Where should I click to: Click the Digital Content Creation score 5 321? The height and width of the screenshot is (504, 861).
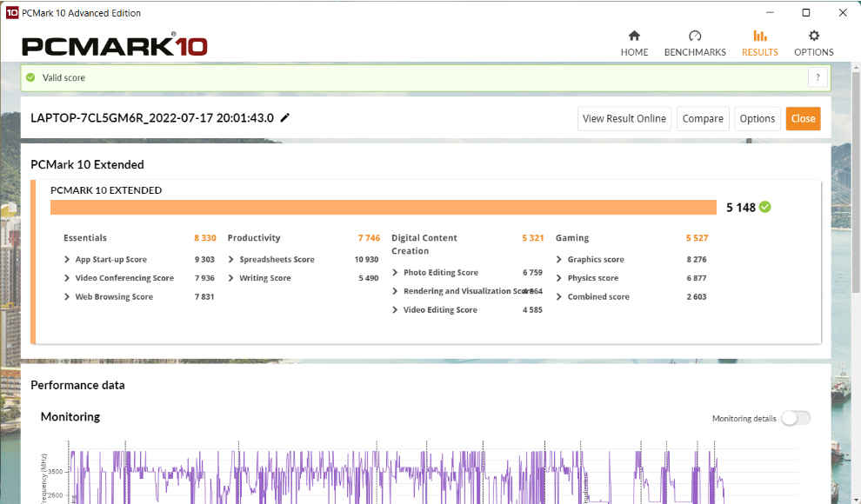point(532,238)
